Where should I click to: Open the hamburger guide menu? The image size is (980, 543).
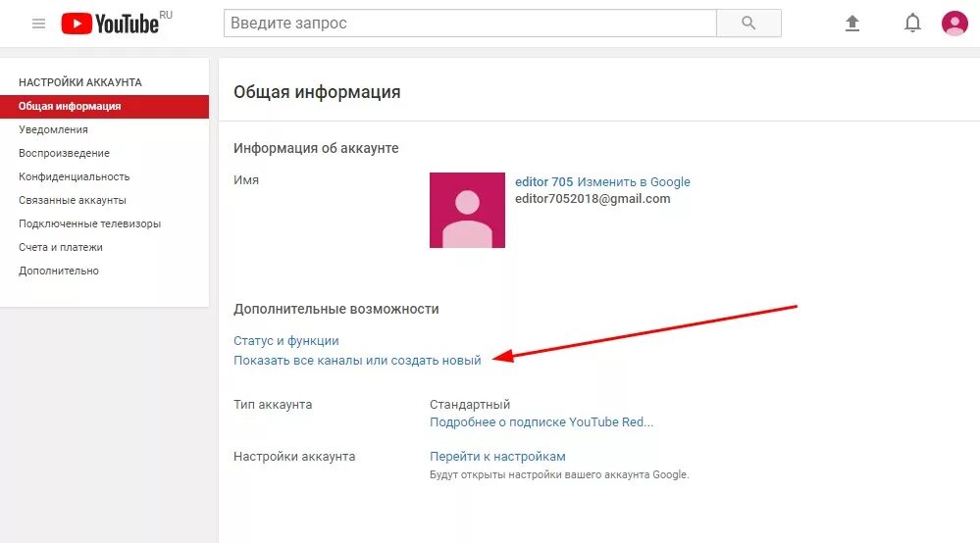(39, 24)
